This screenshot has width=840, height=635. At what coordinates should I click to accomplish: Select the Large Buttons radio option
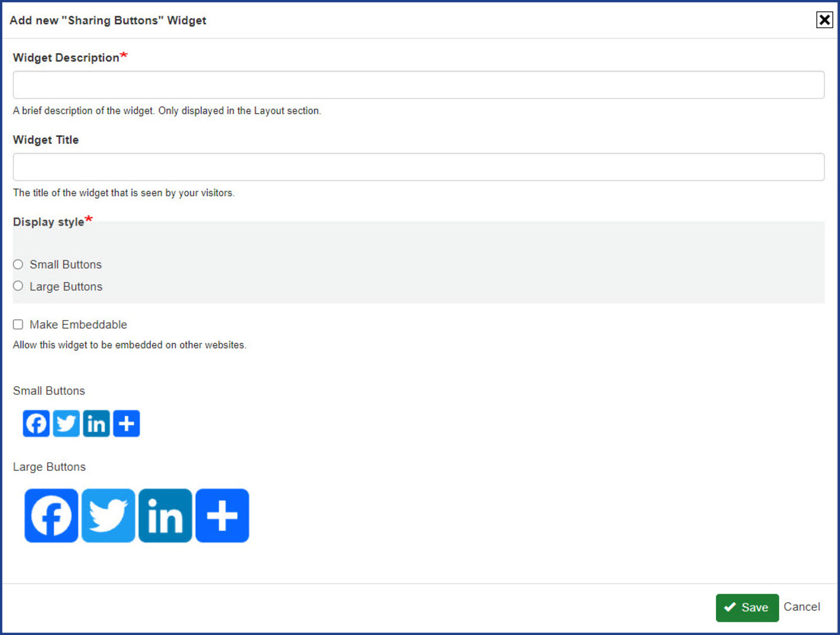[x=18, y=286]
